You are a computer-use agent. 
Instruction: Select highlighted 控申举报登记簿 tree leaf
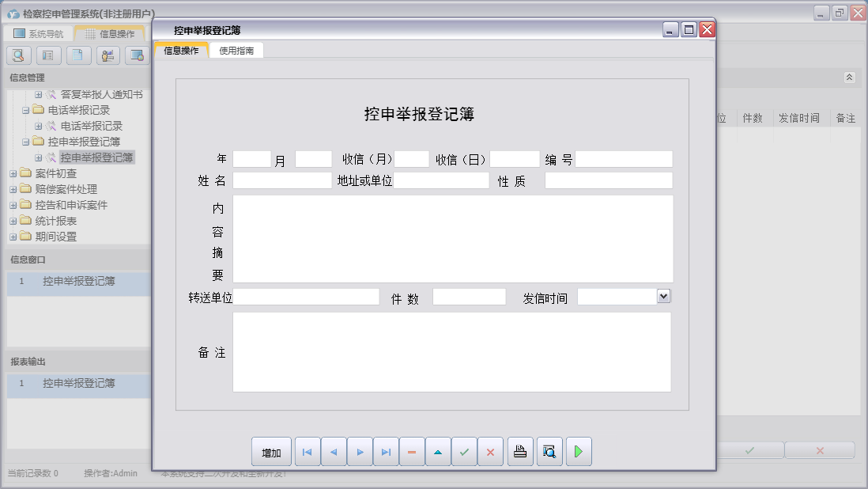[96, 157]
